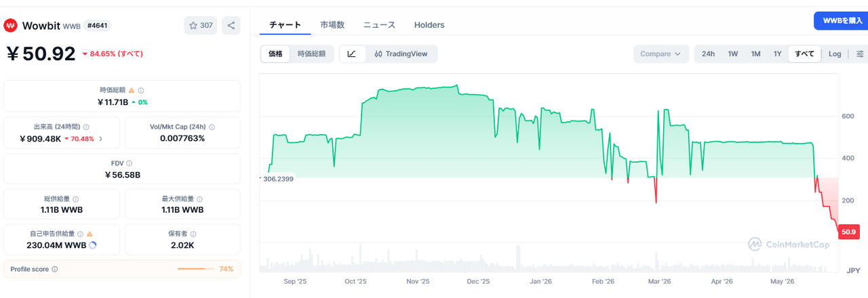This screenshot has height=298, width=868.
Task: Expand the 24h volume chevron arrow
Action: (101, 139)
